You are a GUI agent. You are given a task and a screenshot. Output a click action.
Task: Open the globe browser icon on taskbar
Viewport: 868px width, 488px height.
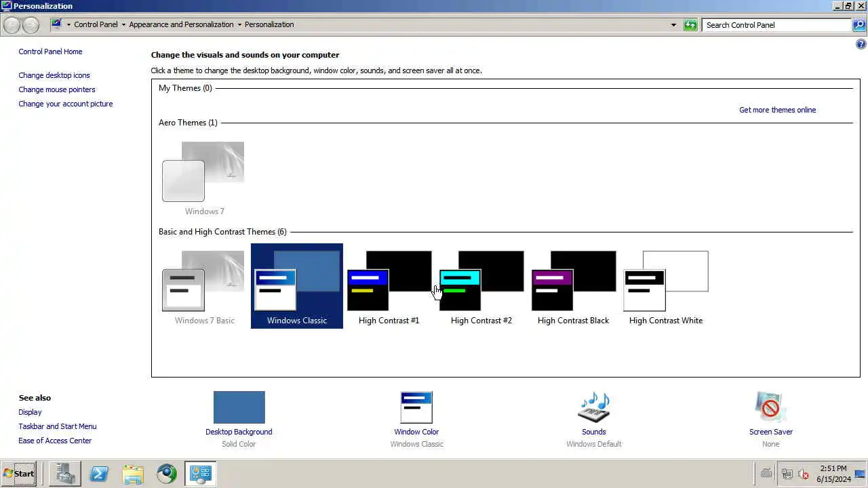tap(167, 474)
